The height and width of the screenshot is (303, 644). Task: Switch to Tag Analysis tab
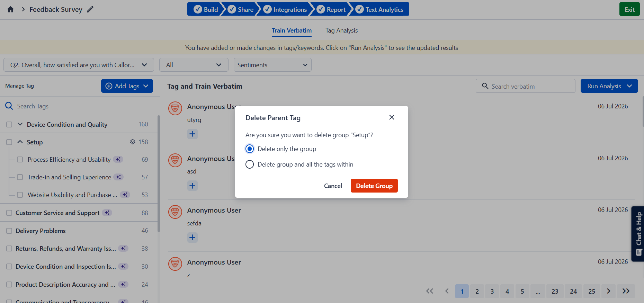tap(341, 30)
